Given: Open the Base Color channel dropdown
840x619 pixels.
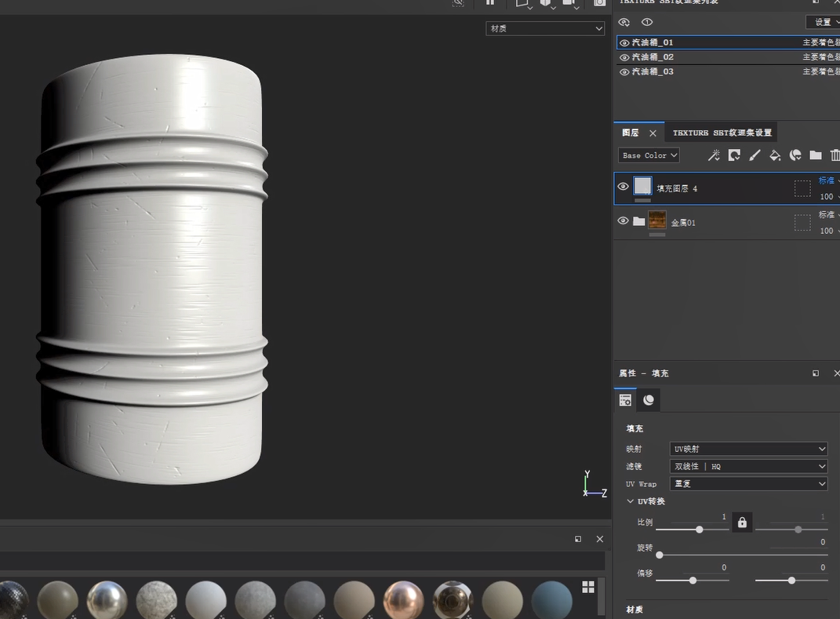Looking at the screenshot, I should (x=649, y=155).
